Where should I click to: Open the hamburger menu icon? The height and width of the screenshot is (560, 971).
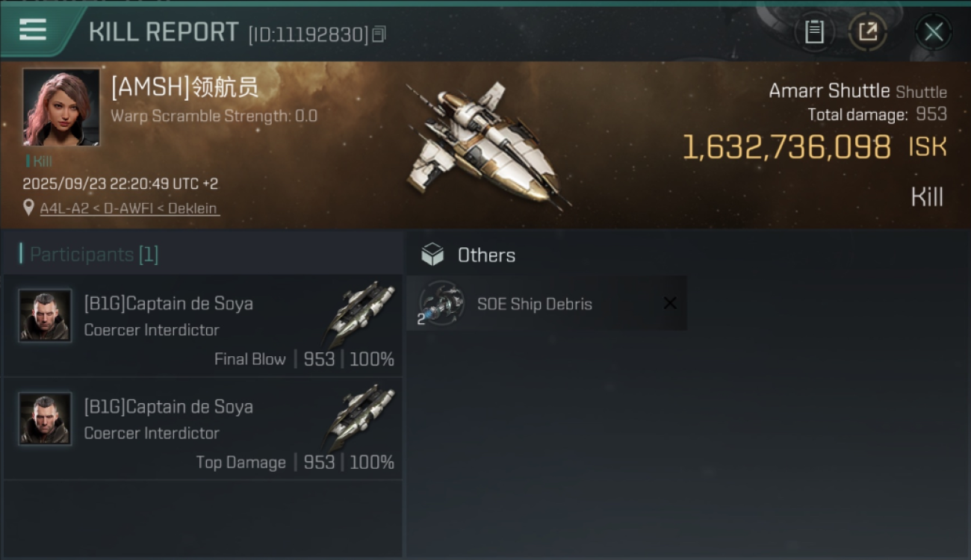[33, 30]
